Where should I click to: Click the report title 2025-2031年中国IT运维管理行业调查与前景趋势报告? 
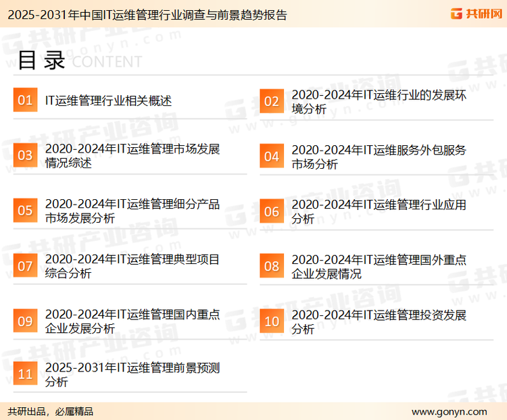(147, 15)
